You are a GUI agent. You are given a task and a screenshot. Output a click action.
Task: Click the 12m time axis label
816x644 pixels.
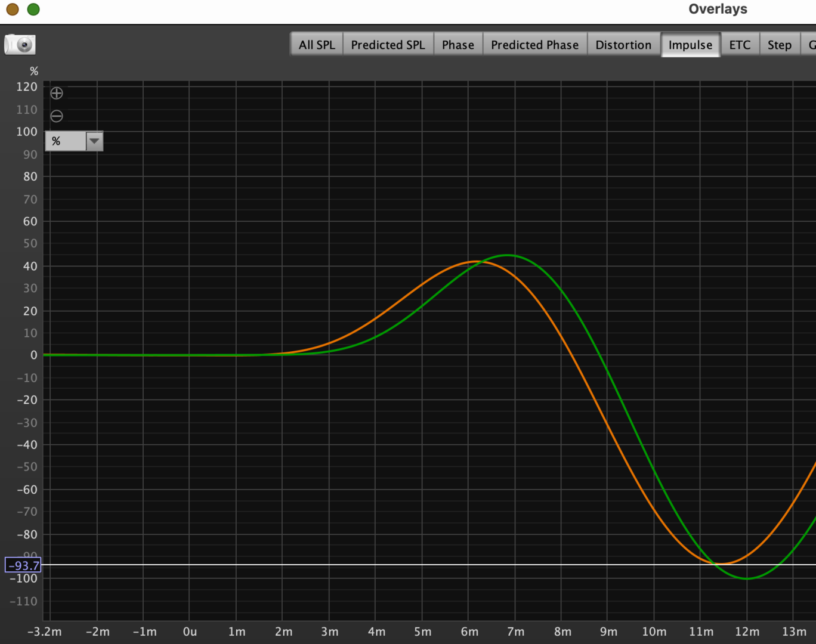click(747, 631)
